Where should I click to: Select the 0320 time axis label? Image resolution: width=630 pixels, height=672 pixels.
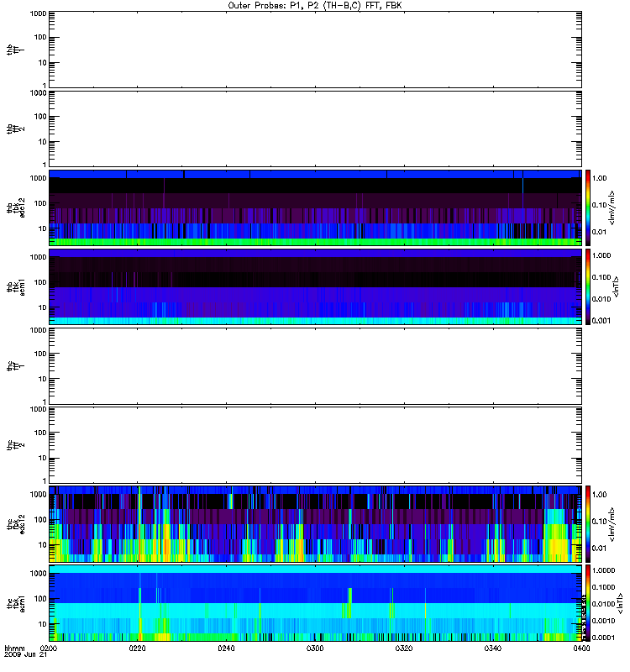click(405, 648)
